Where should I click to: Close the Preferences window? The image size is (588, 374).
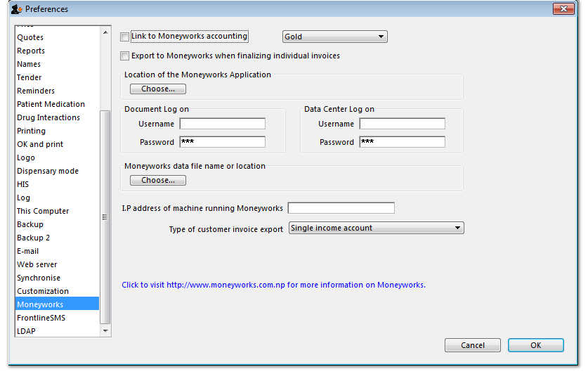tap(563, 9)
